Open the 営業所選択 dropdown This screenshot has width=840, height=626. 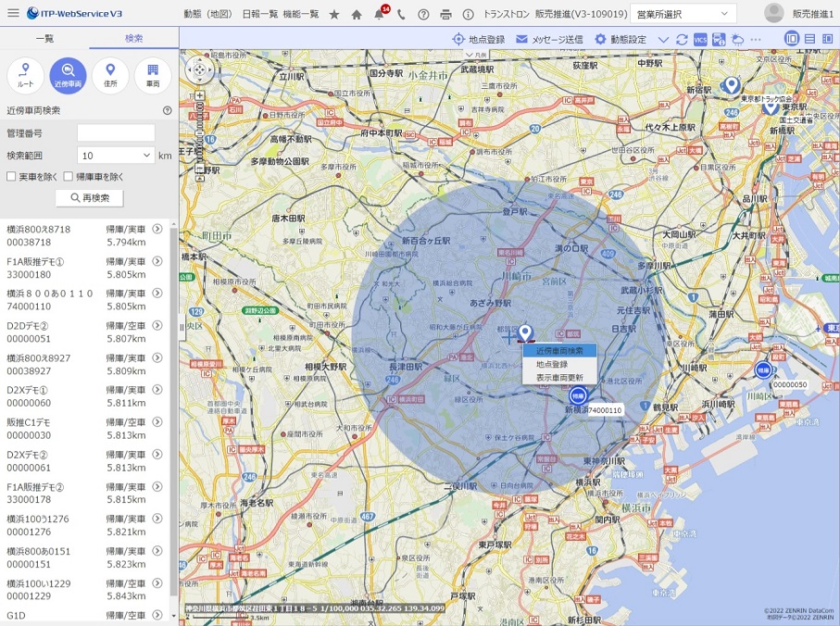coord(683,14)
